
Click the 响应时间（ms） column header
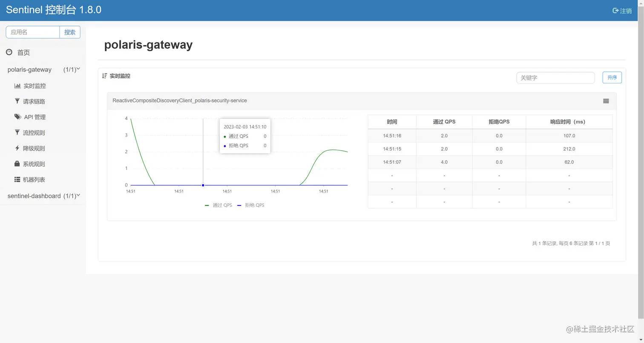pos(569,122)
